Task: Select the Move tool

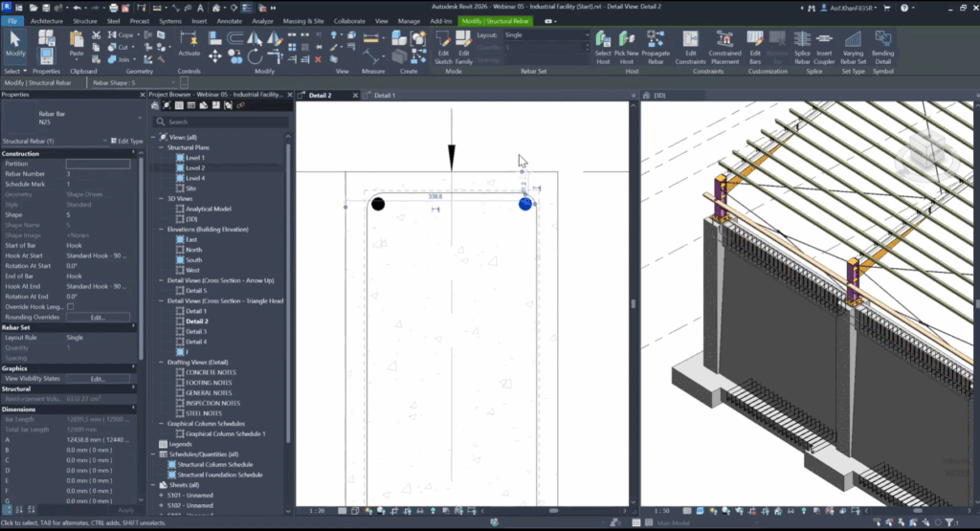Action: click(215, 57)
